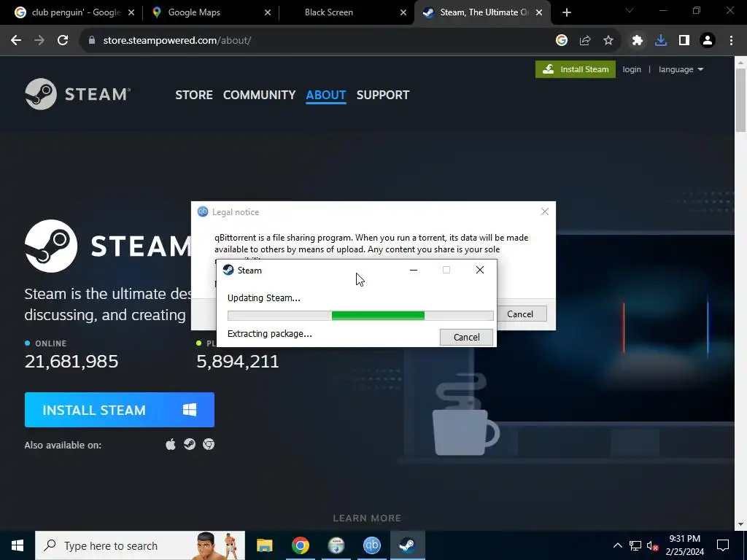Click the blue INSTALL STEAM button
This screenshot has height=560, width=747.
coord(120,410)
